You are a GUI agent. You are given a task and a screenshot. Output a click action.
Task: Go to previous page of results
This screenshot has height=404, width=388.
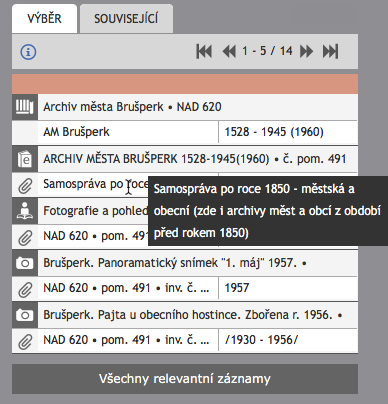click(x=229, y=52)
